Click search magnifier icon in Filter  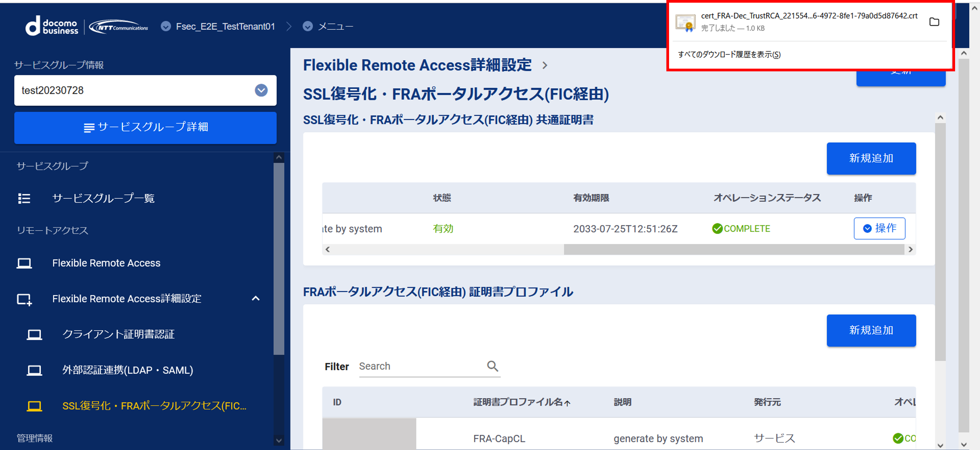click(492, 366)
